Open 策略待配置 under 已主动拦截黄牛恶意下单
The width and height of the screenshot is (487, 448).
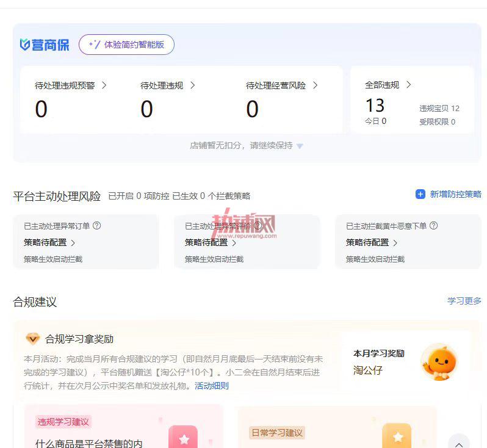coord(372,242)
